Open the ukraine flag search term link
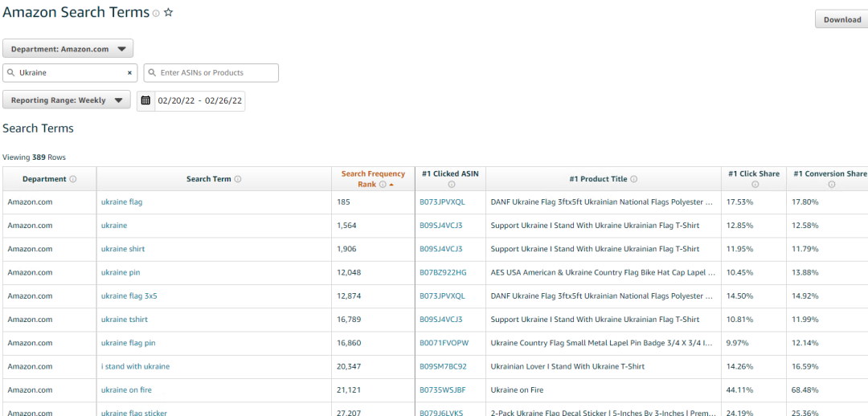This screenshot has height=416, width=868. 122,202
